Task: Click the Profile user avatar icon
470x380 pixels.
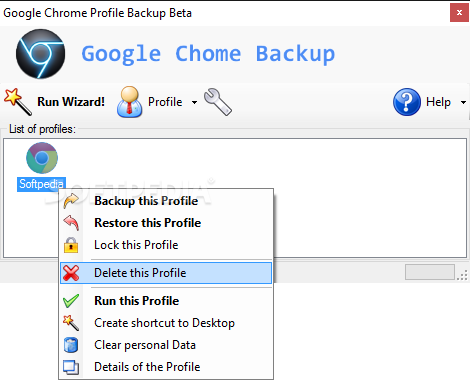Action: click(x=130, y=102)
